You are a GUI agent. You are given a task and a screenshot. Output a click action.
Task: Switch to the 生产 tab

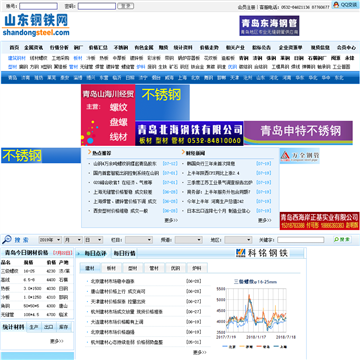coord(34,327)
